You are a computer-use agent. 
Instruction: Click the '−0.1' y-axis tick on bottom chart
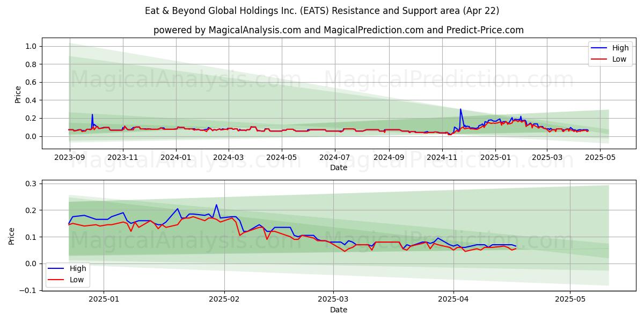pos(28,290)
